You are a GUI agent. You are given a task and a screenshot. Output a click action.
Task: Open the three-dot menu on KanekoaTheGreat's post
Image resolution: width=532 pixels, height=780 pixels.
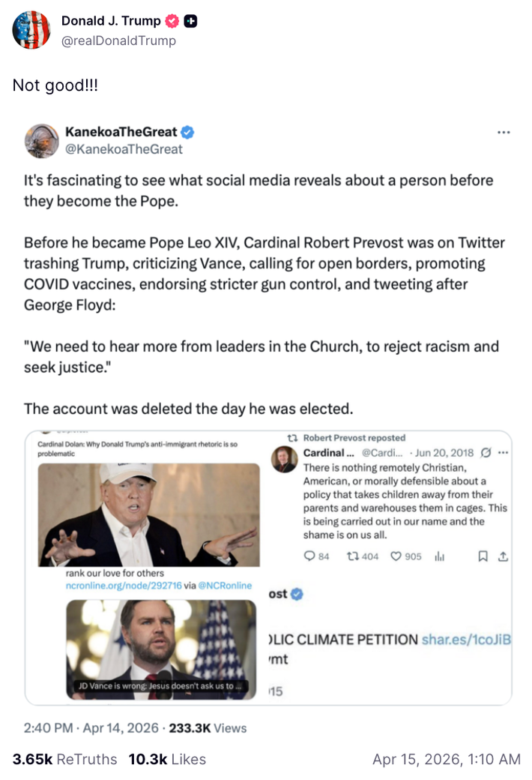(x=504, y=132)
